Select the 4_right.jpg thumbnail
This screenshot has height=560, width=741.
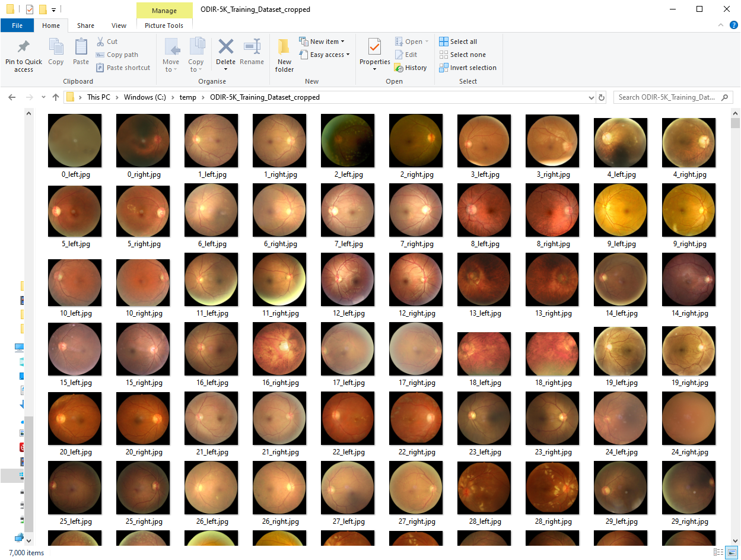tap(689, 142)
